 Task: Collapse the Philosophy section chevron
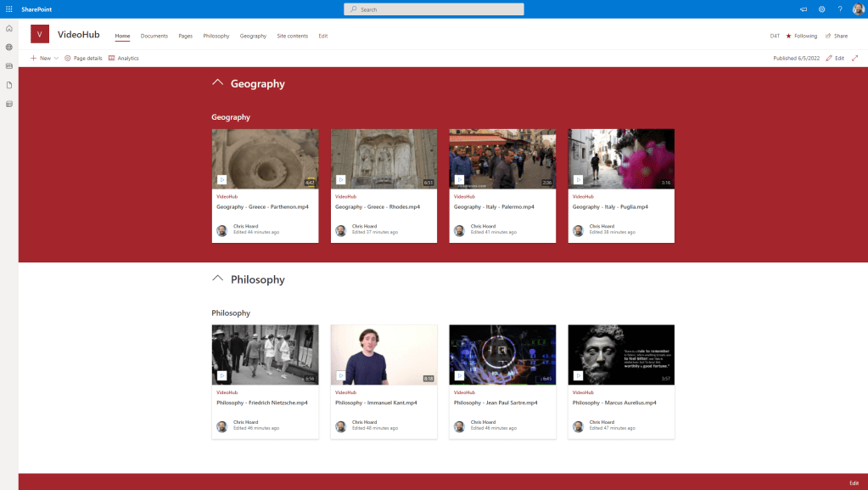(x=218, y=279)
